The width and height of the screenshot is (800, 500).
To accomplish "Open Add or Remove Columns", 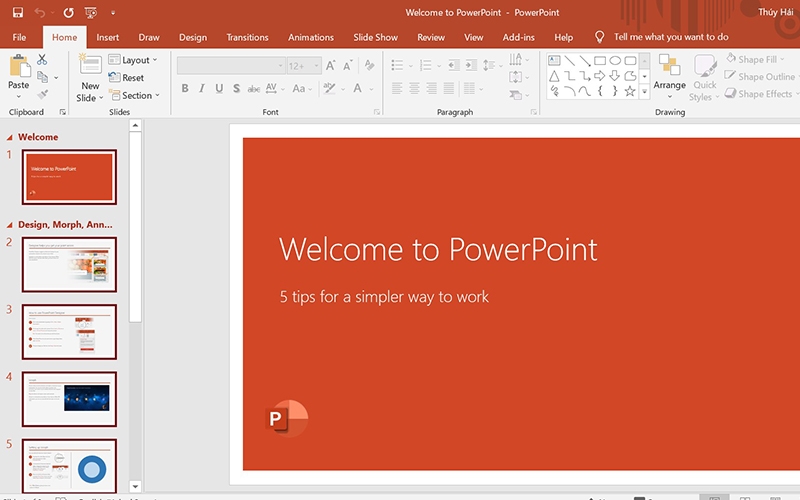I will pyautogui.click(x=473, y=88).
